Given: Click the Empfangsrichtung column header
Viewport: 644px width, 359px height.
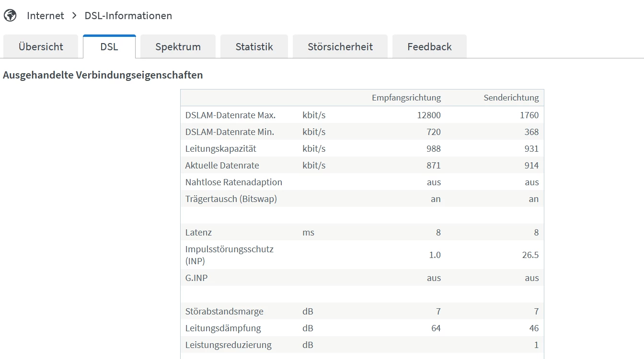Looking at the screenshot, I should coord(406,98).
